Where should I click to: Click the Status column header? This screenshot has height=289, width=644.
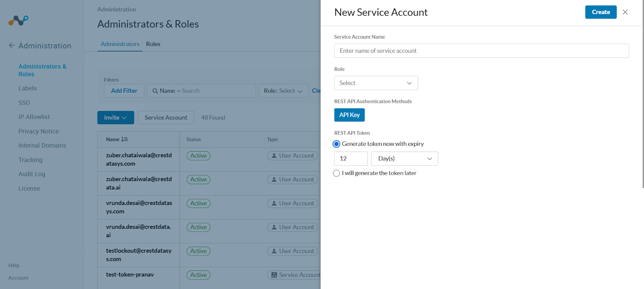click(194, 139)
